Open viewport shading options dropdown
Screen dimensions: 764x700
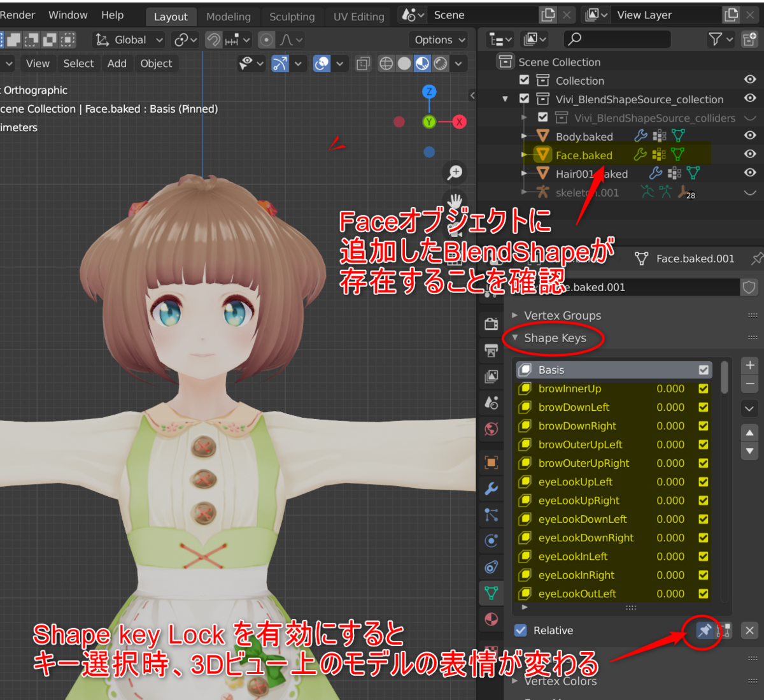(x=458, y=64)
